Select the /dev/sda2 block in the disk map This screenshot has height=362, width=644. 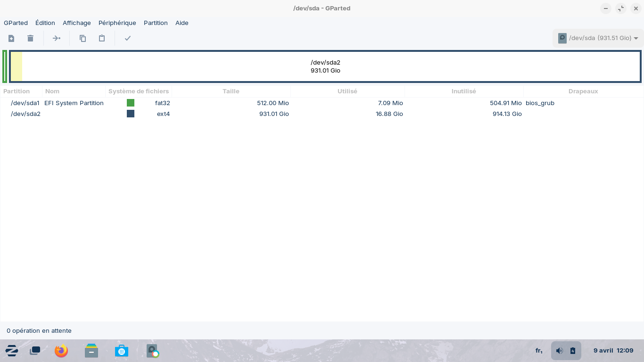tap(325, 66)
